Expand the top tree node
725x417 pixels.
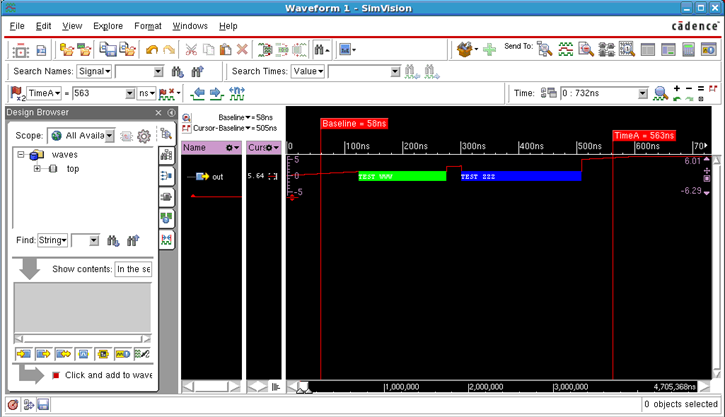[37, 169]
